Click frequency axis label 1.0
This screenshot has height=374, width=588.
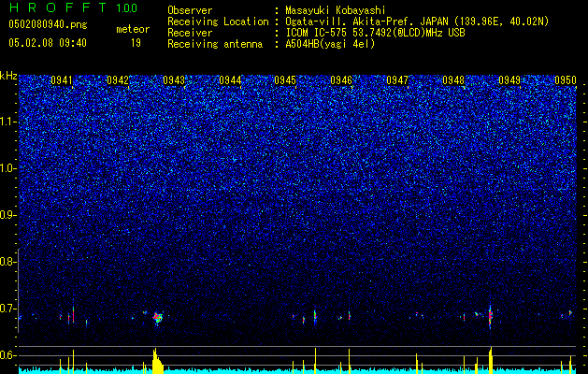(x=7, y=168)
